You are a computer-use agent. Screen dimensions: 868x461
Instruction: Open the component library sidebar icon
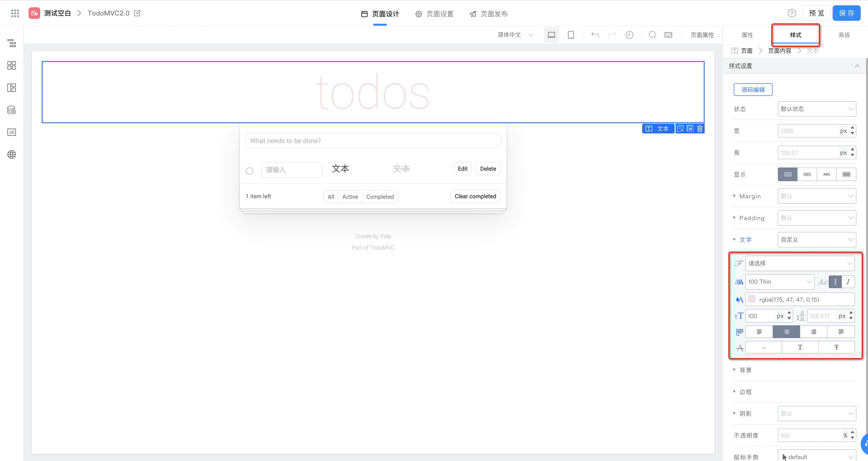pyautogui.click(x=11, y=65)
